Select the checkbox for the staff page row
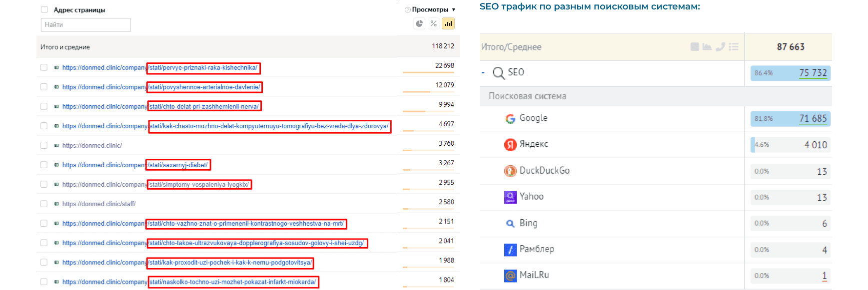The width and height of the screenshot is (868, 290). [x=44, y=204]
